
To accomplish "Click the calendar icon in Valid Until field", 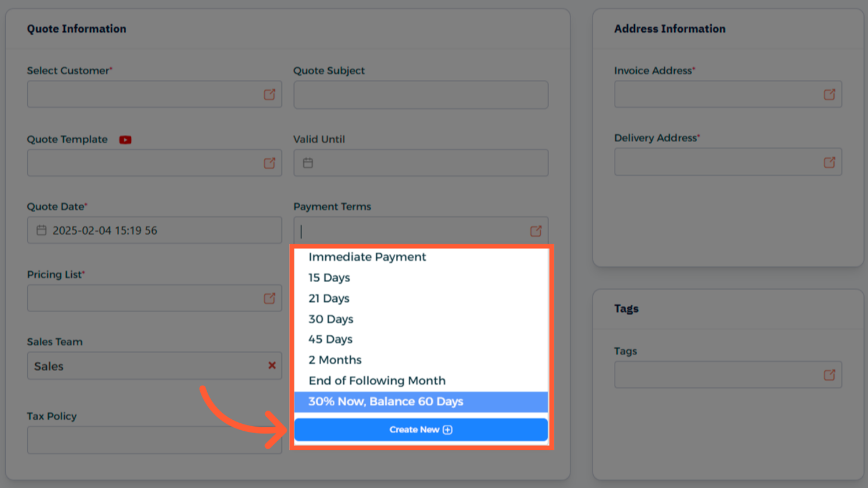I will (308, 163).
